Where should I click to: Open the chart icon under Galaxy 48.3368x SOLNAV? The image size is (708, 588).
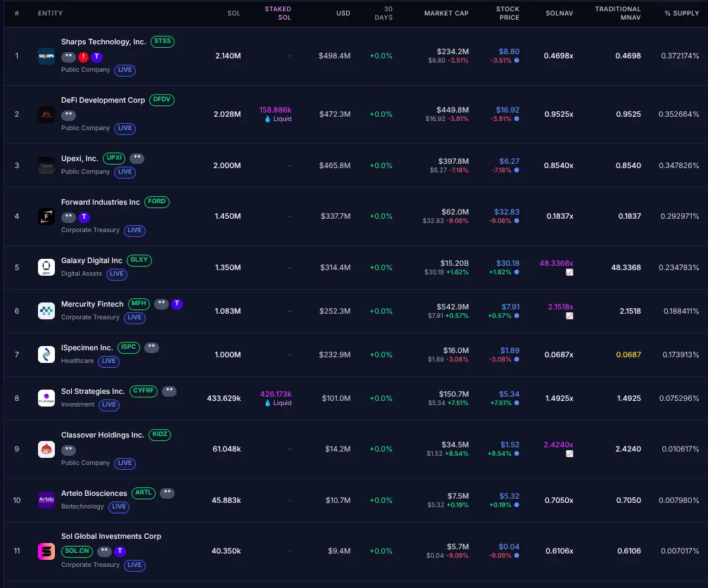[x=569, y=272]
